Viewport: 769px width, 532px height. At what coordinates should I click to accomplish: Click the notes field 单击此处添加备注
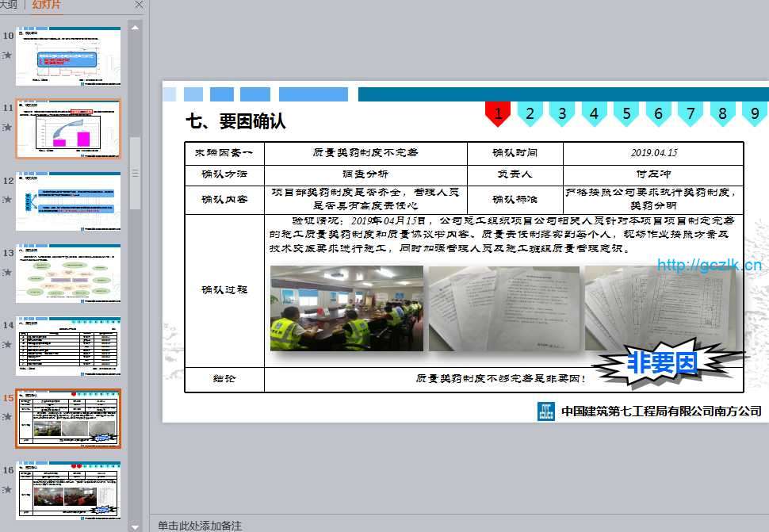point(200,525)
